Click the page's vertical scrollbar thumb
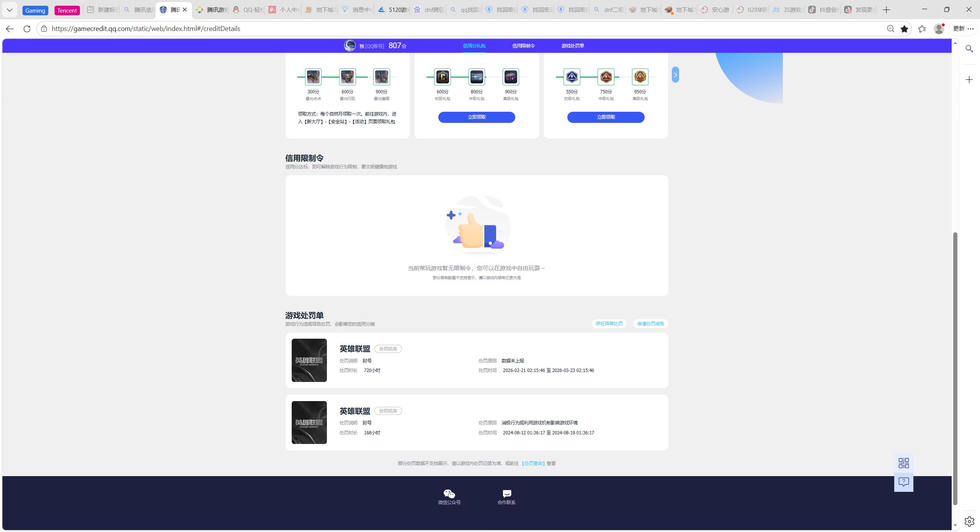Image resolution: width=980 pixels, height=532 pixels. (x=955, y=367)
